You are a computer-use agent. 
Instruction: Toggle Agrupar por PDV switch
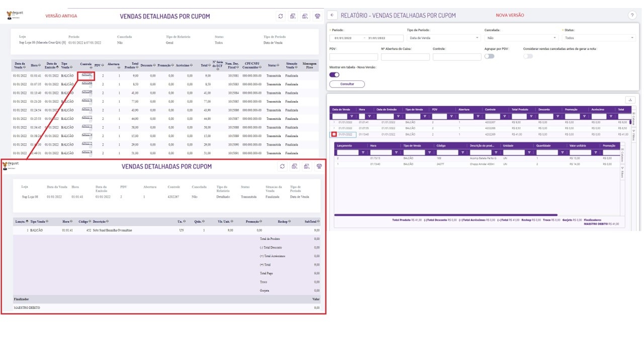pos(489,56)
